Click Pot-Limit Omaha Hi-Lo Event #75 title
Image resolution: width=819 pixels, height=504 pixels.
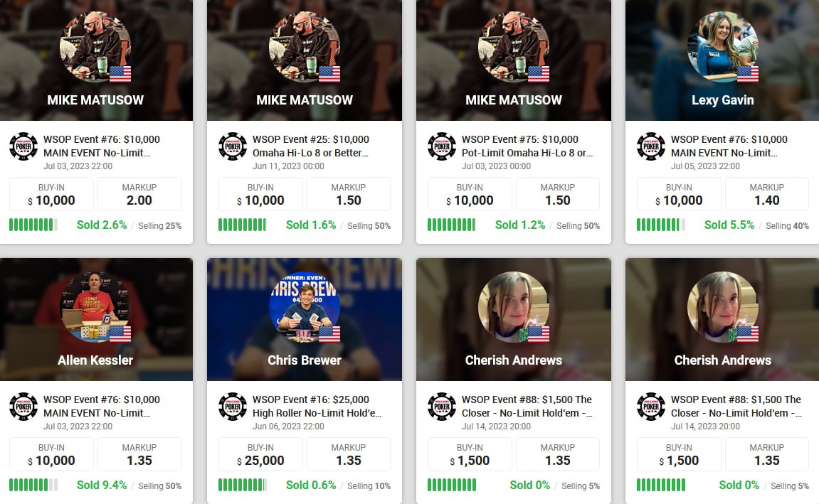[527, 146]
